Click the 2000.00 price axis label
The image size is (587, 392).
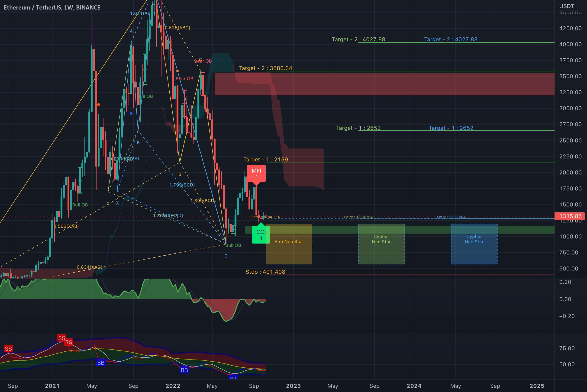(x=570, y=173)
